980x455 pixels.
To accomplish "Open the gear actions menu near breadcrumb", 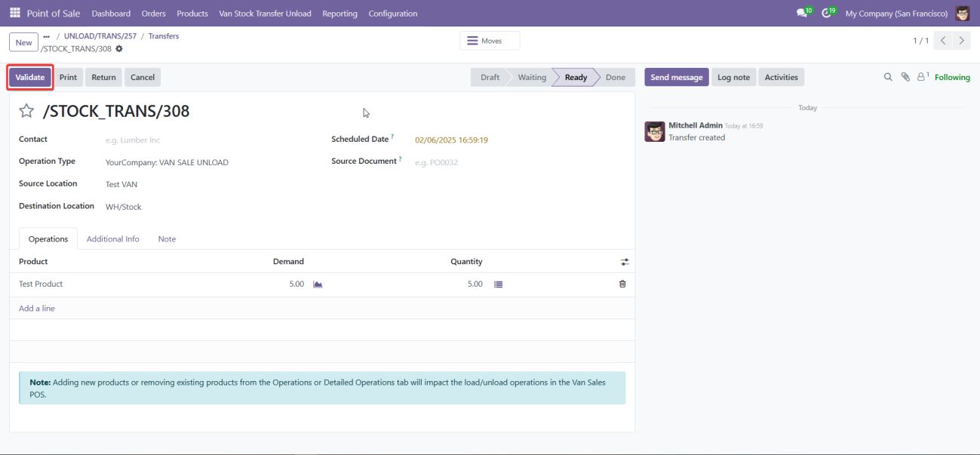I will (x=119, y=49).
